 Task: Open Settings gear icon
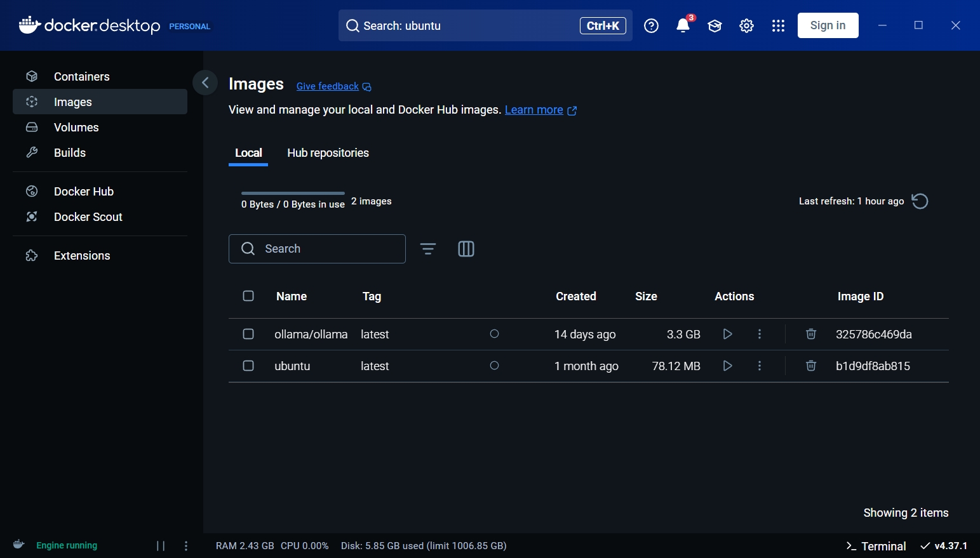[746, 25]
